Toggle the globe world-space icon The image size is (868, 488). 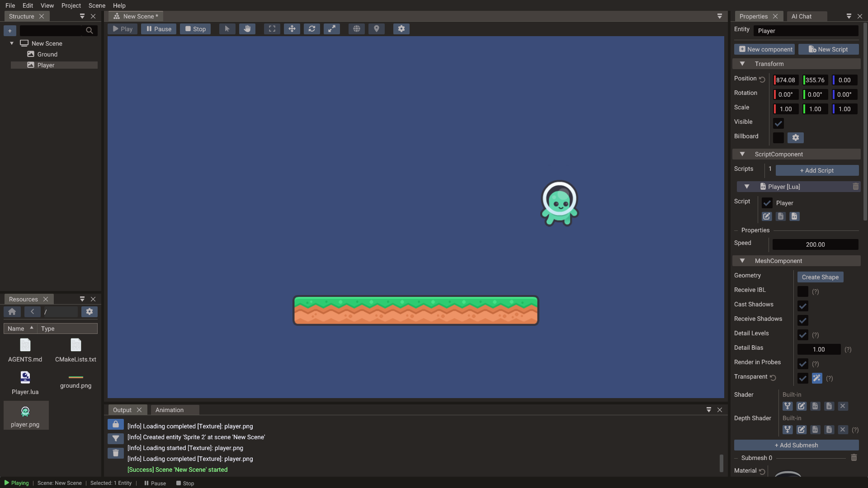point(357,29)
